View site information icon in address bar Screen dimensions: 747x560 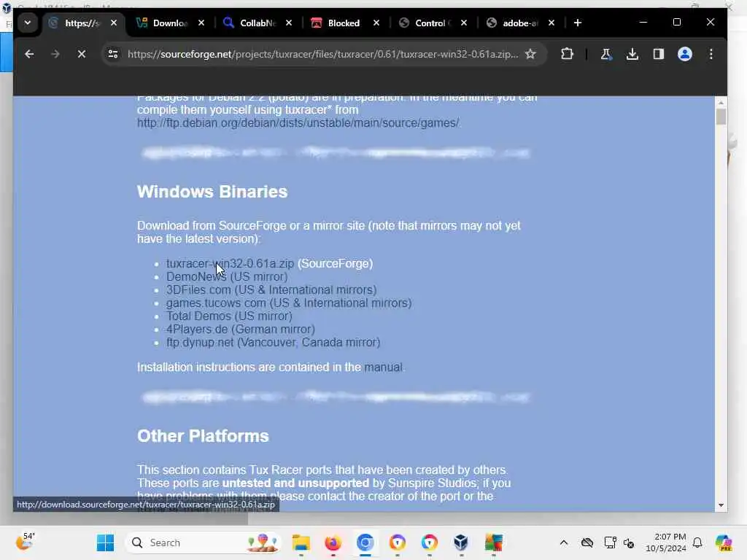(x=113, y=54)
